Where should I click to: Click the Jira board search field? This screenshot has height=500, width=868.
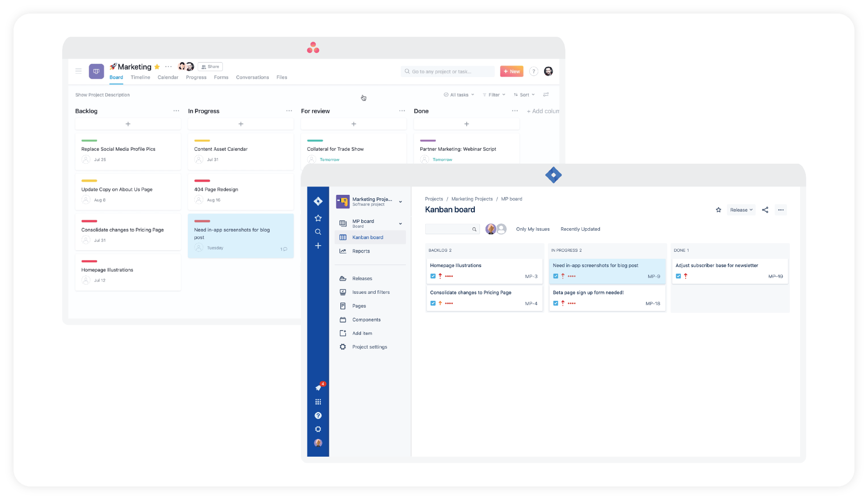452,229
